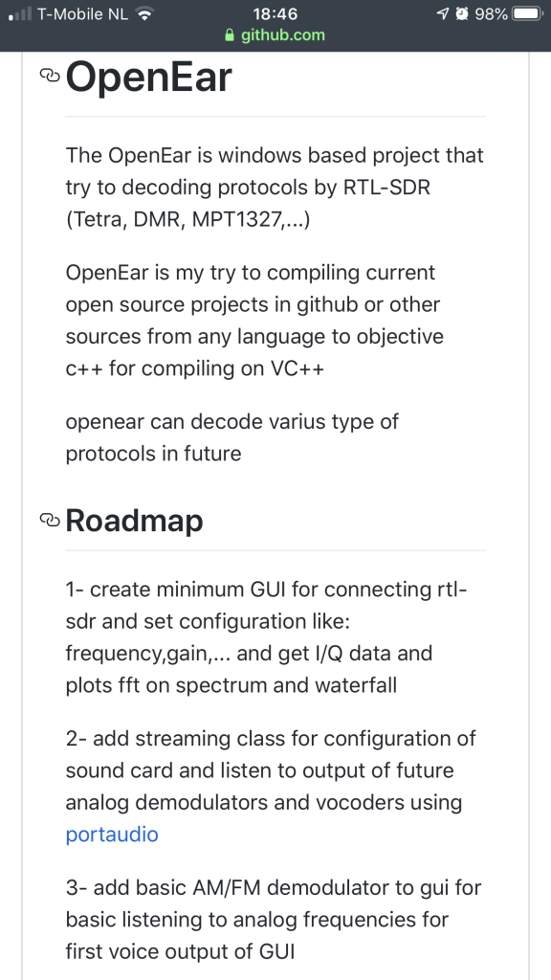The image size is (551, 980).
Task: Tap the github.com address in the URL bar
Action: click(283, 35)
